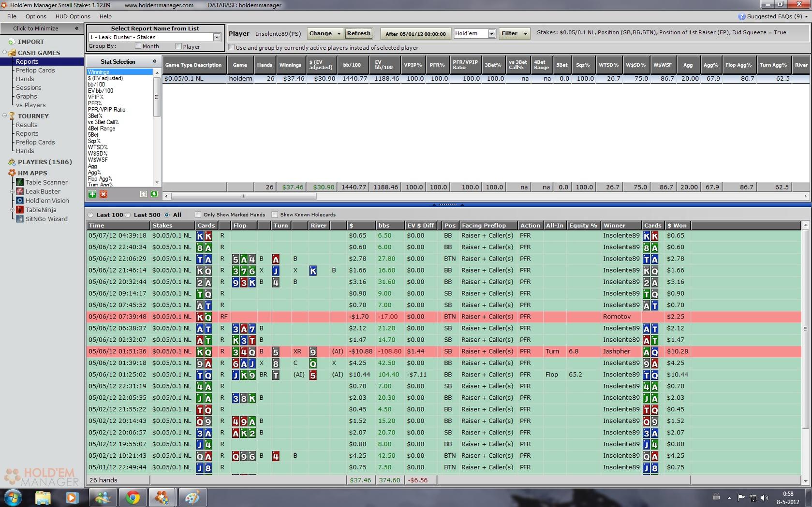Launch the Hold'em Vision app icon

[20, 201]
